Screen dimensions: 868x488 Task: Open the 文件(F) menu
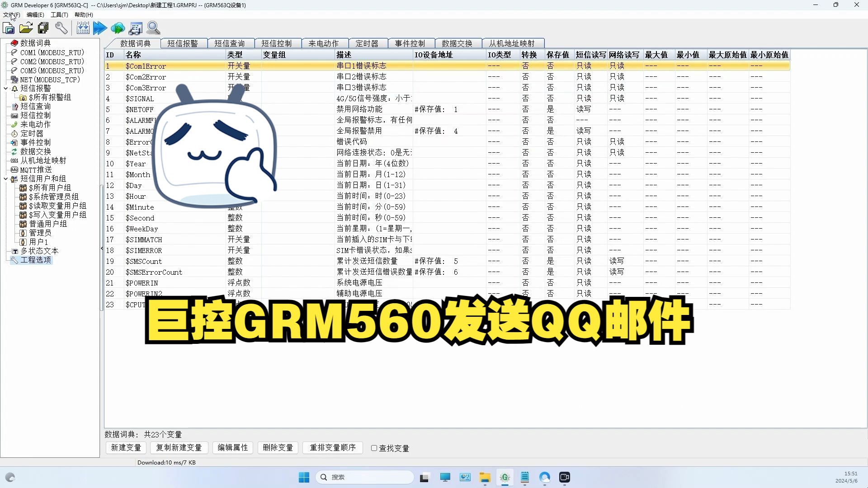(x=11, y=14)
